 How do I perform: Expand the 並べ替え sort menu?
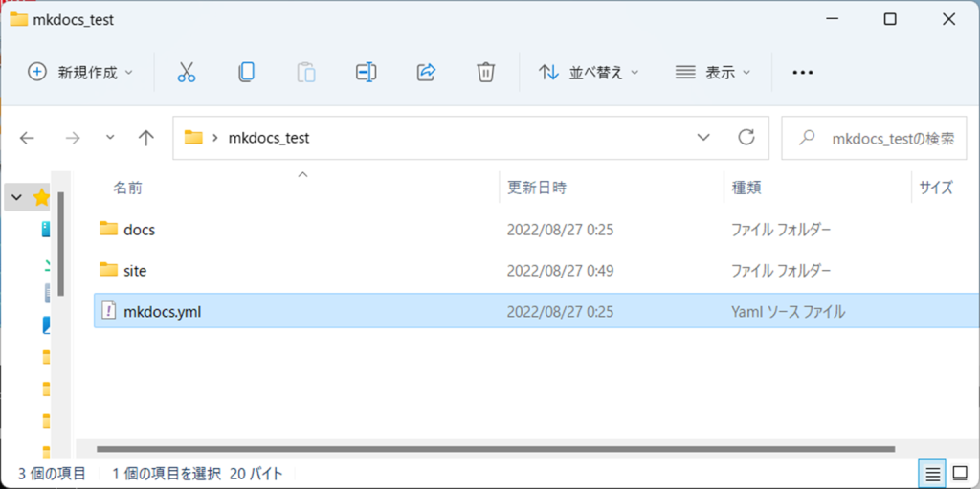589,72
